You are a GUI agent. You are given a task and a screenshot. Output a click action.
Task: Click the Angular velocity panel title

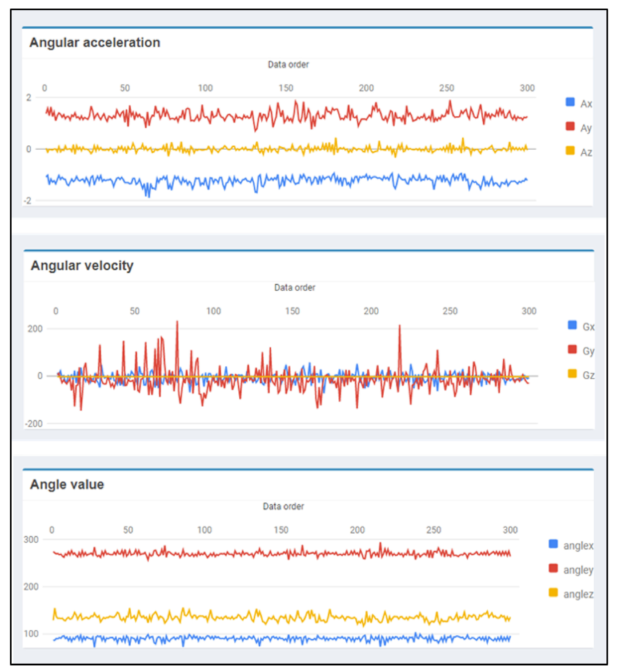82,266
